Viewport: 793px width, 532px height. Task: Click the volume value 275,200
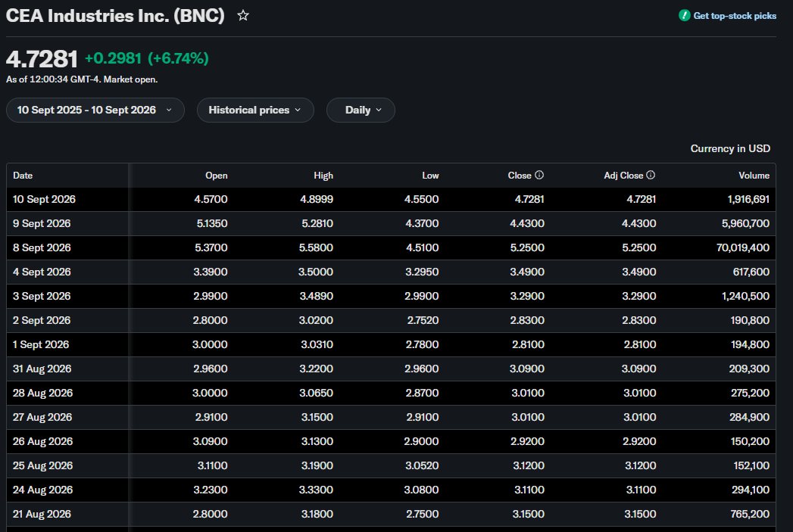pos(750,394)
